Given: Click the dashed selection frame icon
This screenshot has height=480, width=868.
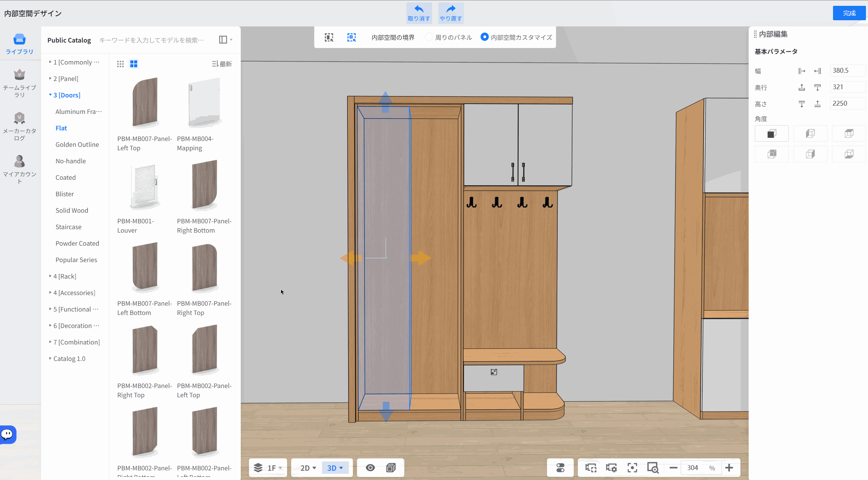Looking at the screenshot, I should pyautogui.click(x=352, y=37).
